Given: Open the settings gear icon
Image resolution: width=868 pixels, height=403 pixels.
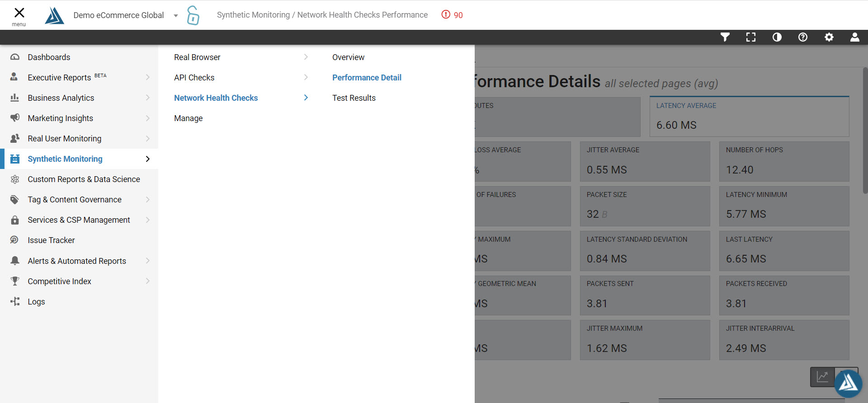Looking at the screenshot, I should point(829,37).
